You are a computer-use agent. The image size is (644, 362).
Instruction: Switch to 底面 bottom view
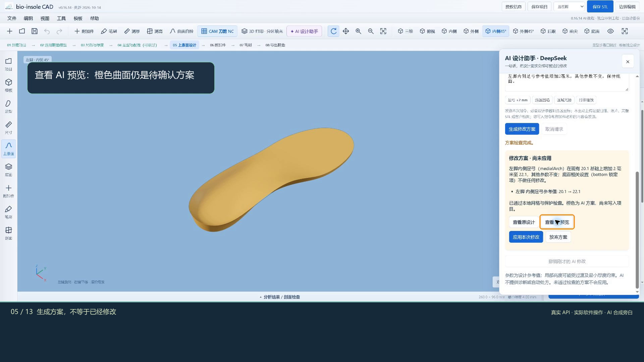click(x=592, y=31)
